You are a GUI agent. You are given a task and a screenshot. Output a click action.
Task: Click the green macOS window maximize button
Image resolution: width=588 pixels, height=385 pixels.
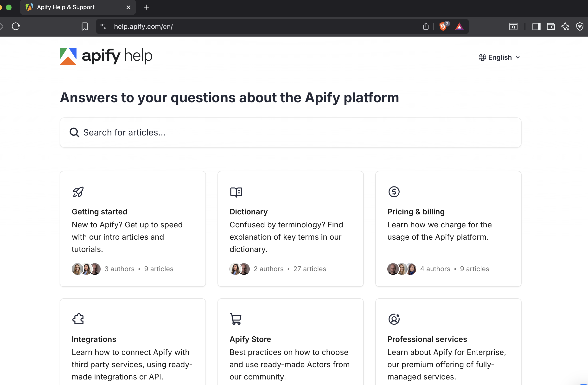click(x=9, y=7)
